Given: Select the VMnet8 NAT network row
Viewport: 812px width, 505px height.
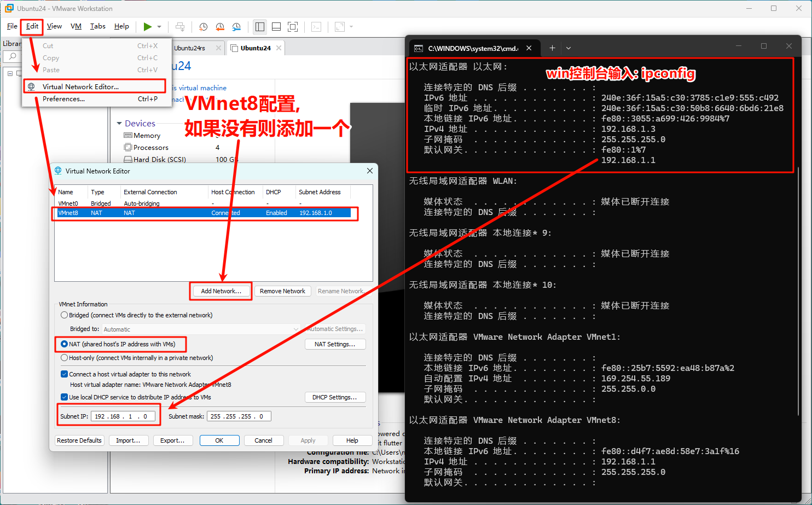Looking at the screenshot, I should pyautogui.click(x=204, y=213).
